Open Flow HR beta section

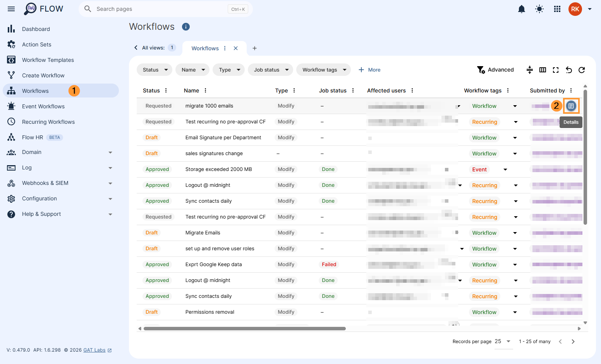61,137
